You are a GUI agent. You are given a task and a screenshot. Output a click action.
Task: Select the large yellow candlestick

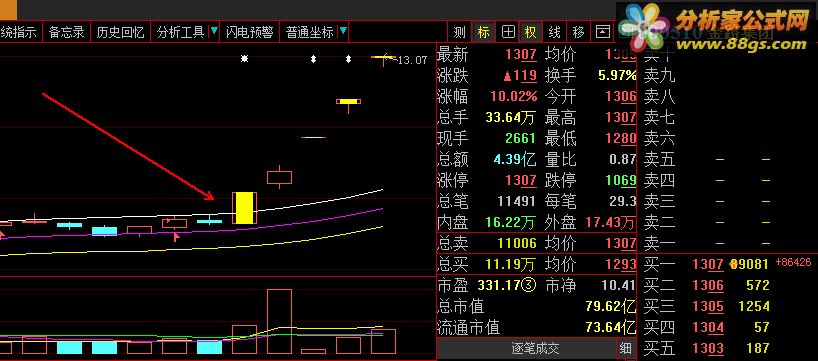tap(244, 208)
